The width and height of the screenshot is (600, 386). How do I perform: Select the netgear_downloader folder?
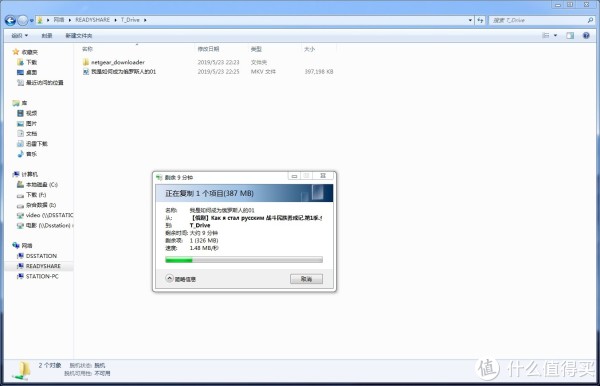tap(117, 62)
